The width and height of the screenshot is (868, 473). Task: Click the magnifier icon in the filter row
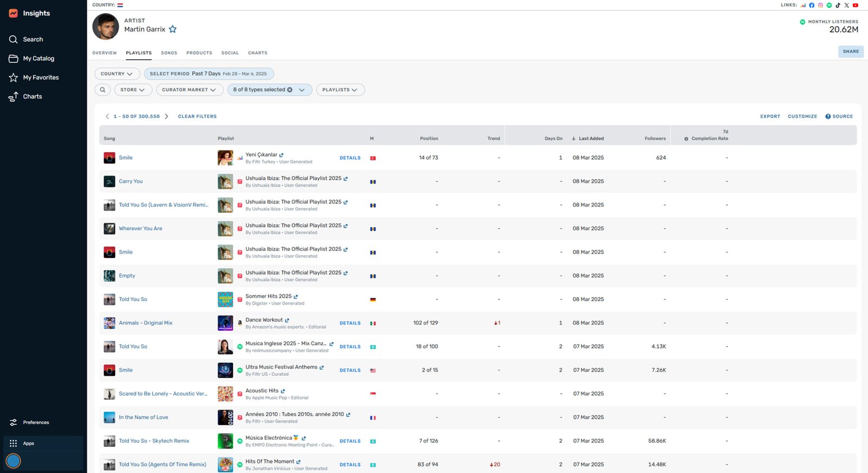click(x=103, y=90)
